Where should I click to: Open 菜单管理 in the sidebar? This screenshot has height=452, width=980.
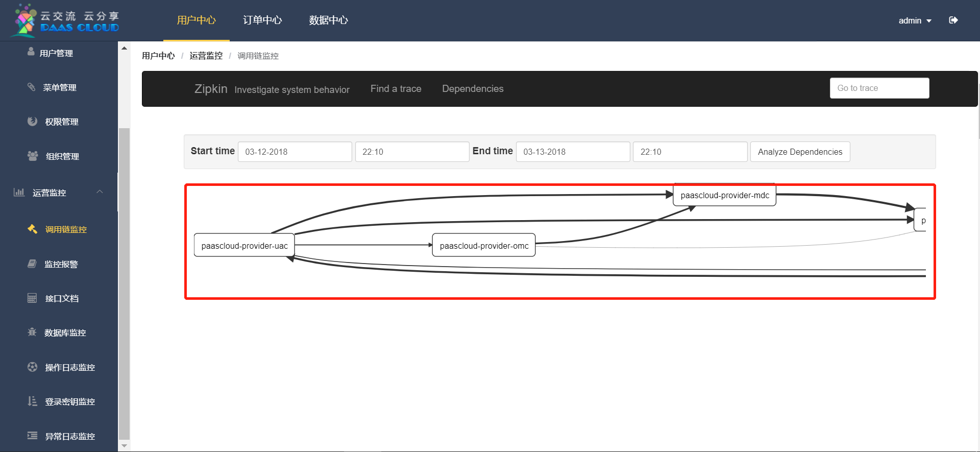tap(60, 87)
